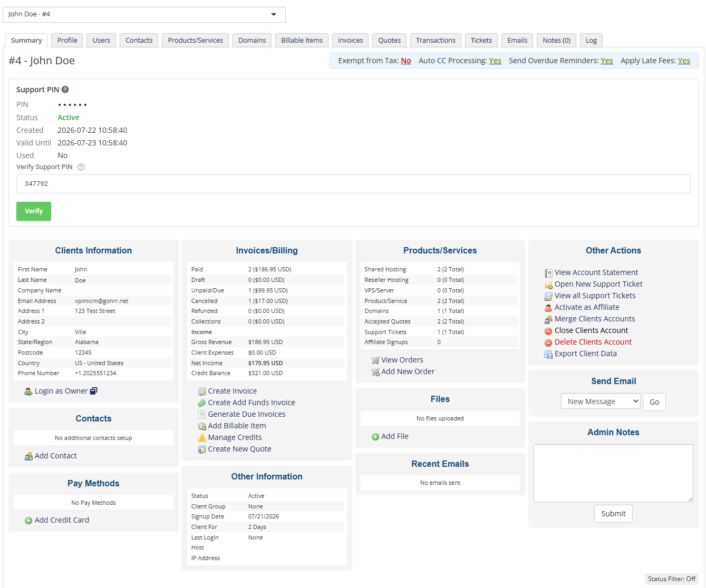The width and height of the screenshot is (706, 588).
Task: Click the red Delete Clients Account icon
Action: coord(548,342)
